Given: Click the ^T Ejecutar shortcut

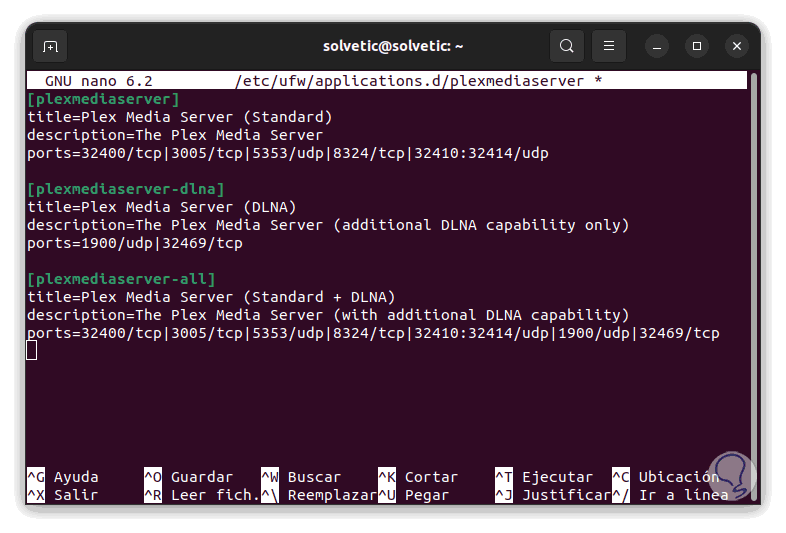Looking at the screenshot, I should click(544, 476).
